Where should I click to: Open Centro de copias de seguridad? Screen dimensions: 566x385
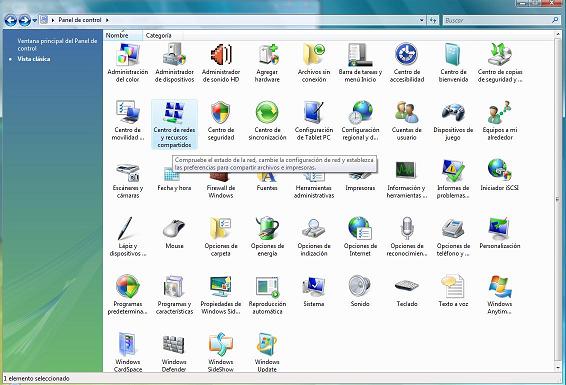[x=500, y=63]
